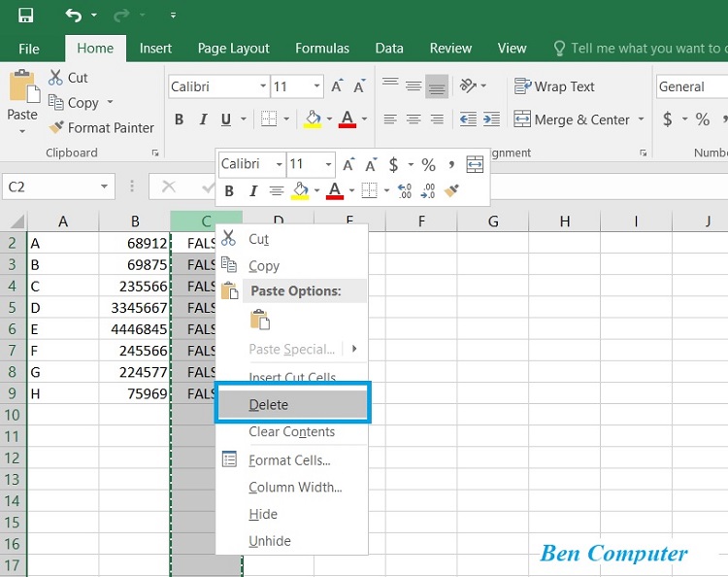728x577 pixels.
Task: Decrease indent in ribbon
Action: click(468, 119)
